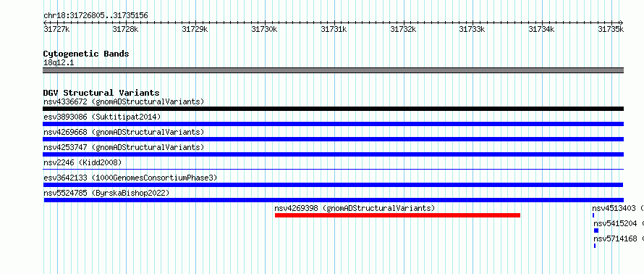The width and height of the screenshot is (644, 274).
Task: Click the 31734k ruler label
Action: 542,29
